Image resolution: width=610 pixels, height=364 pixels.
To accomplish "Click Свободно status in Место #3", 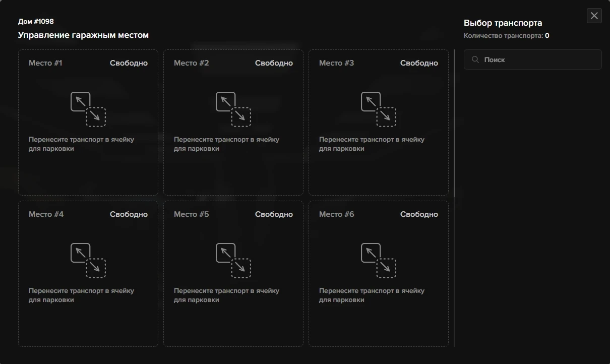I will [x=419, y=63].
